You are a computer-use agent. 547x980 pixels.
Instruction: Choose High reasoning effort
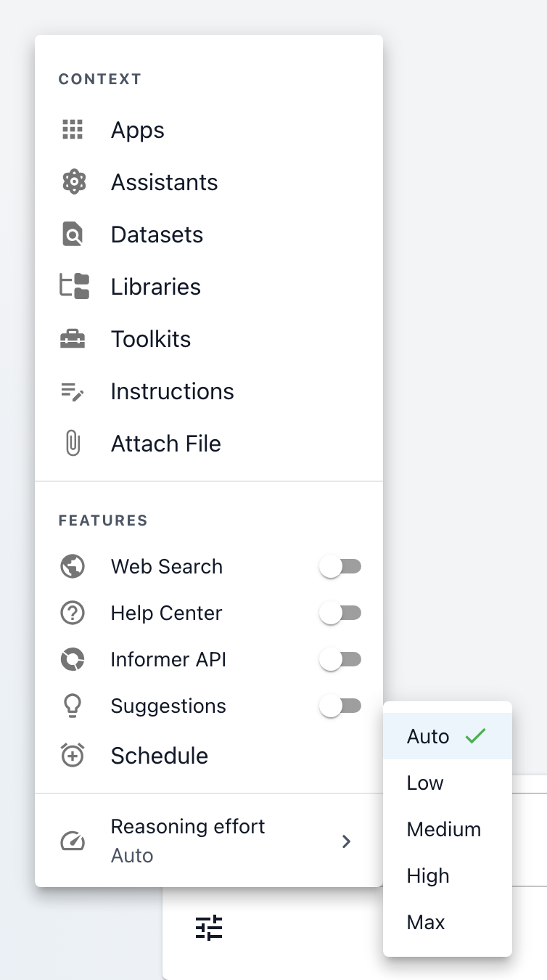448,875
